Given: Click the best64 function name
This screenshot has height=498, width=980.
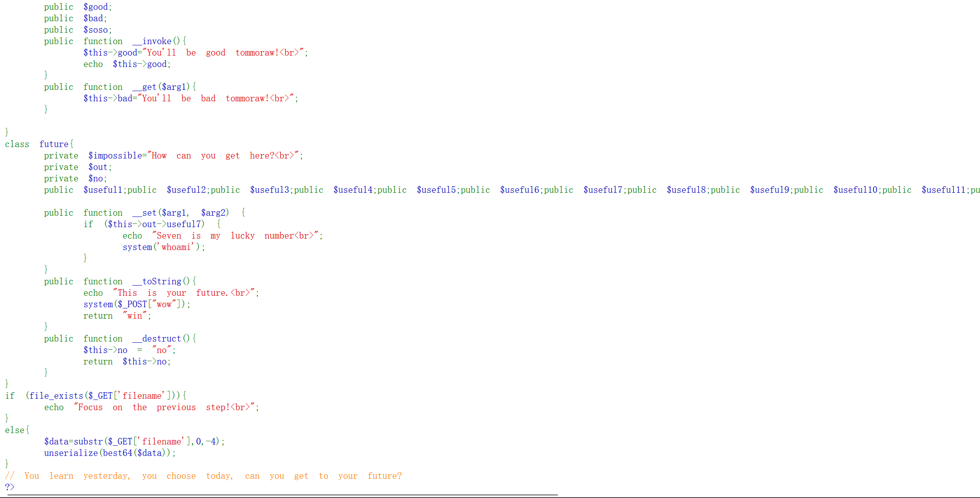Looking at the screenshot, I should coord(117,453).
